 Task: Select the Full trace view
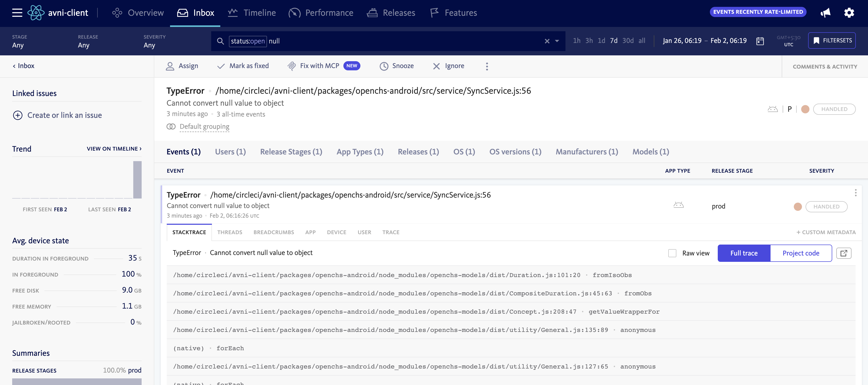click(744, 253)
